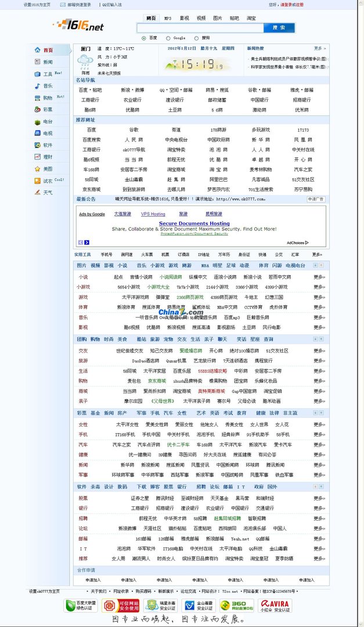Open the 试衣 fitting sidebar icon
This screenshot has height=627, width=364.
[x=37, y=181]
